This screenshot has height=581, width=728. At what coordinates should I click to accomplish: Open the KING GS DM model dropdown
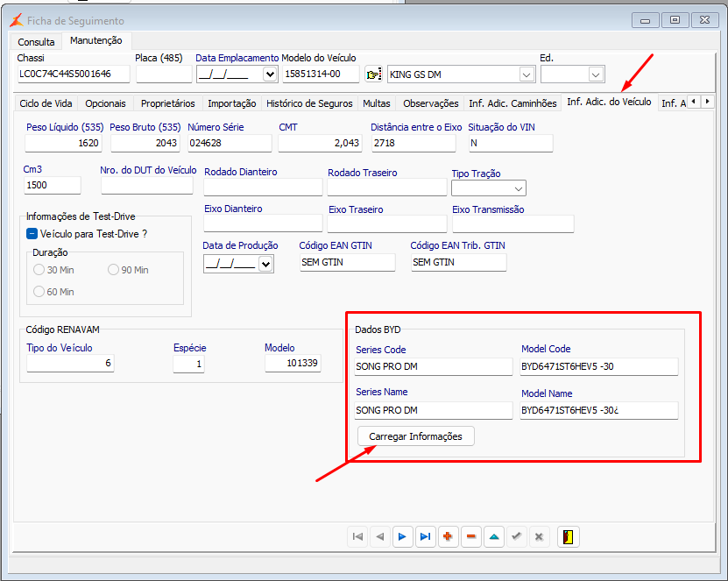pyautogui.click(x=527, y=74)
